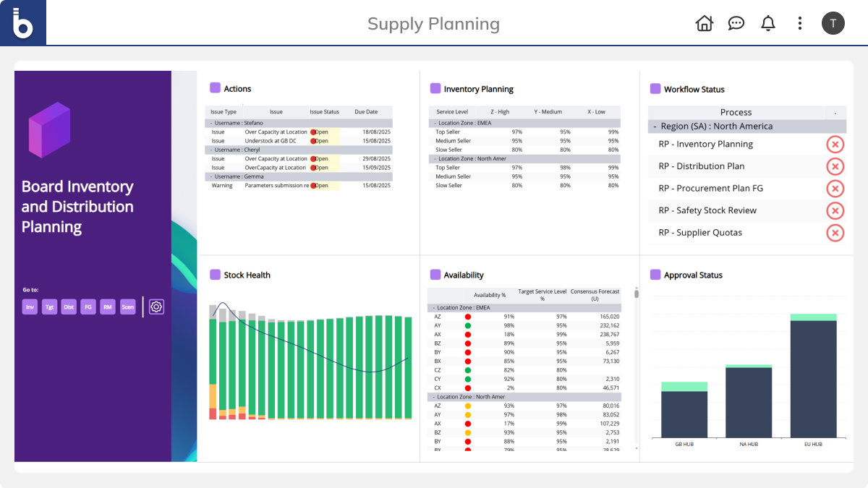
Task: Open the RM navigation shortcut
Action: [107, 307]
